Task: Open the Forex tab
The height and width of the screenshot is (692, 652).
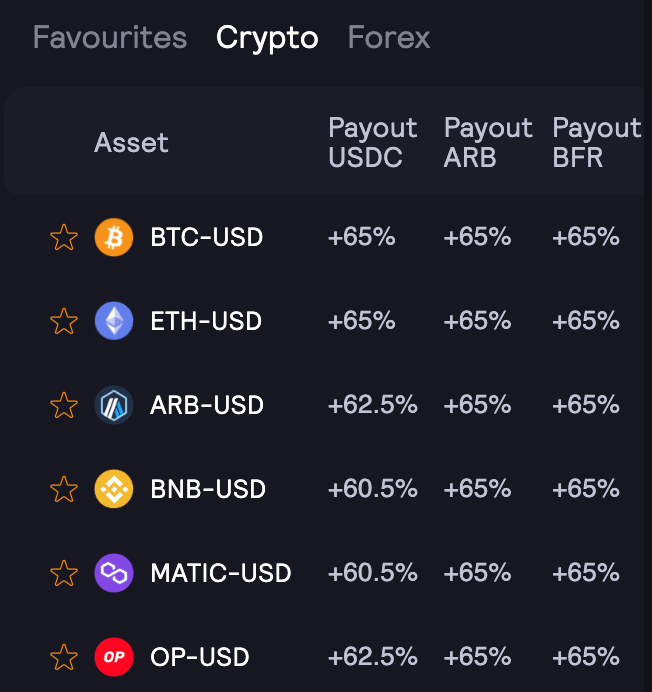Action: click(388, 38)
